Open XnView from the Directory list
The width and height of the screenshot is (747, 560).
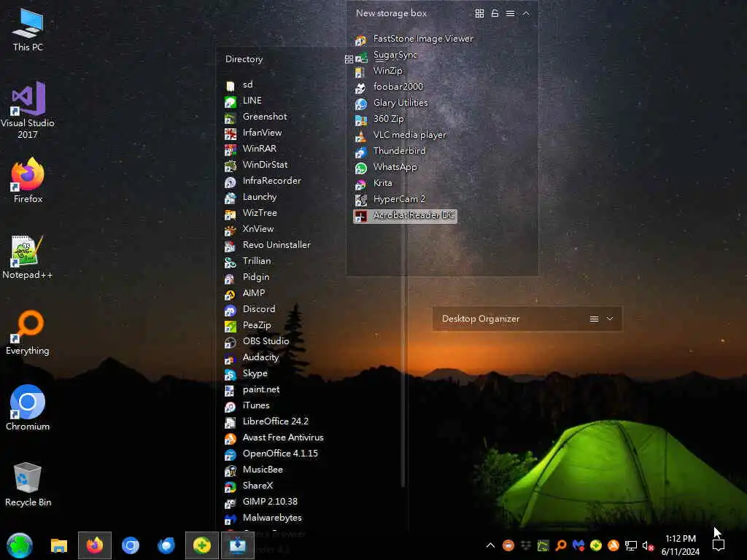249,230
